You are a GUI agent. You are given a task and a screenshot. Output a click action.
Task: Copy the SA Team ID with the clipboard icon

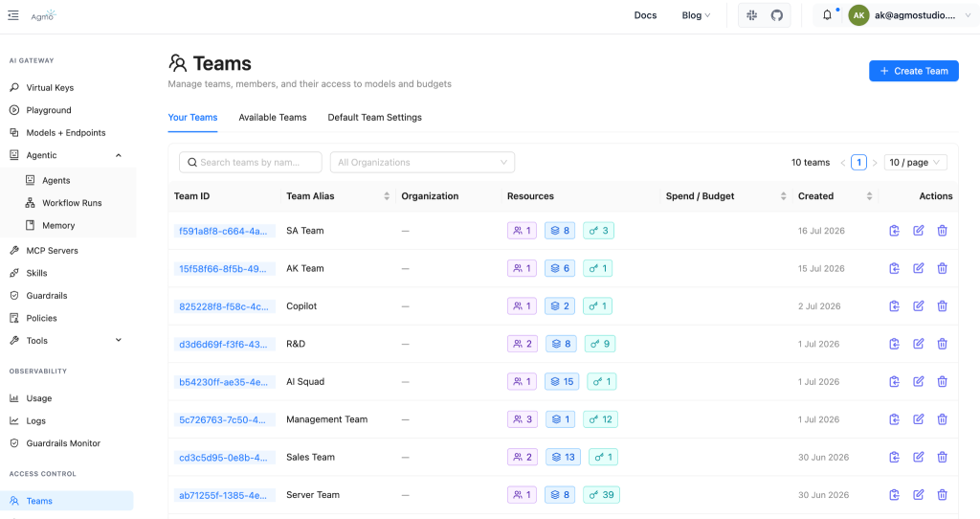[x=895, y=231]
